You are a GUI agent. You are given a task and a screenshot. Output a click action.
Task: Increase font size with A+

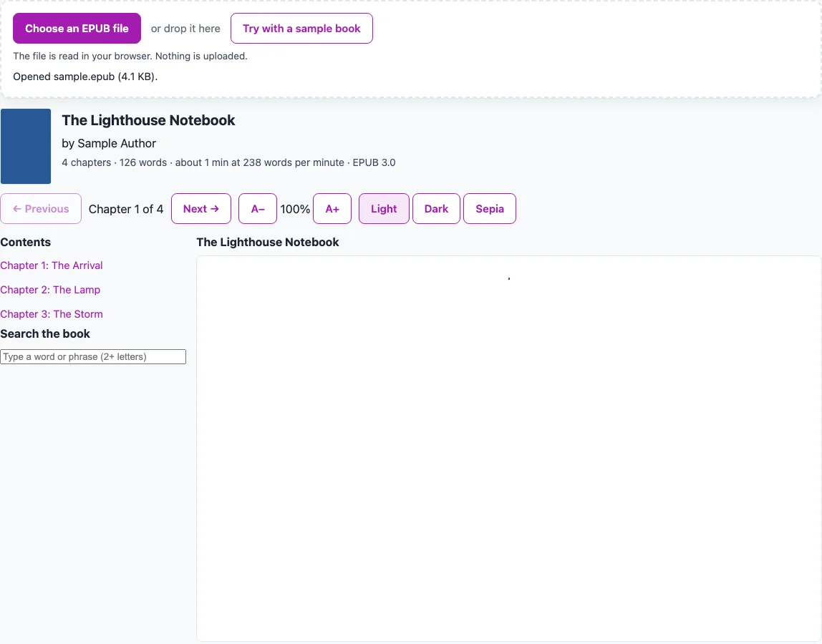point(332,208)
